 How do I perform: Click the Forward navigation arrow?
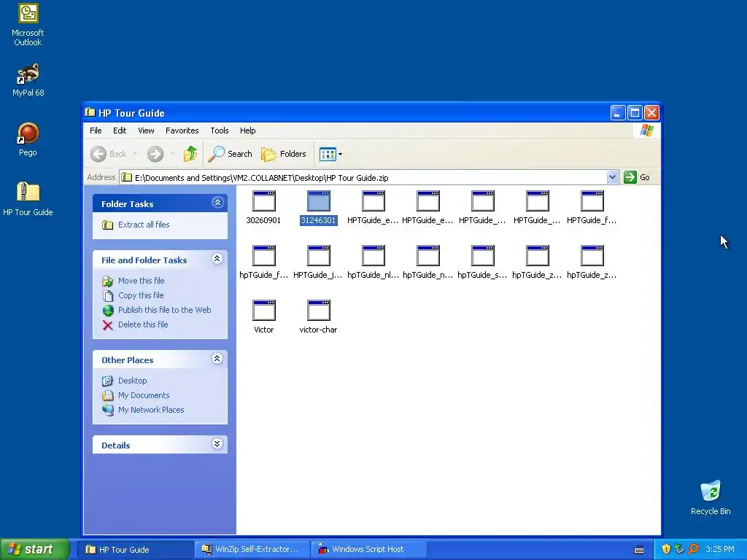(x=155, y=154)
